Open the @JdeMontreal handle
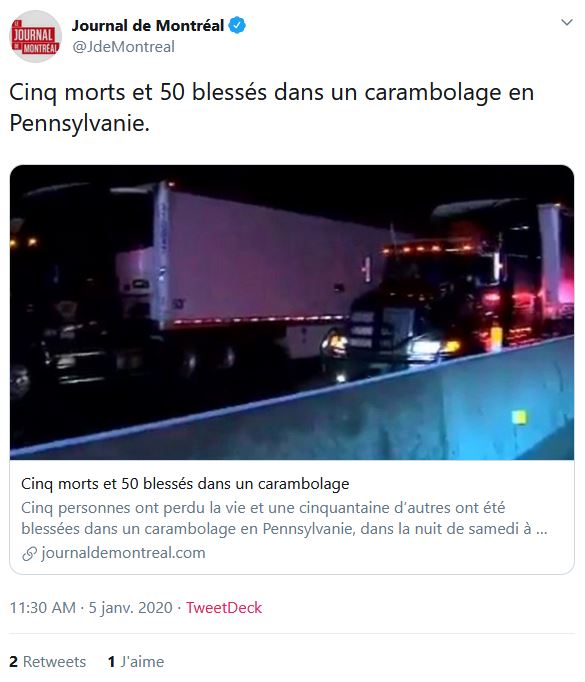585x682 pixels. click(124, 47)
